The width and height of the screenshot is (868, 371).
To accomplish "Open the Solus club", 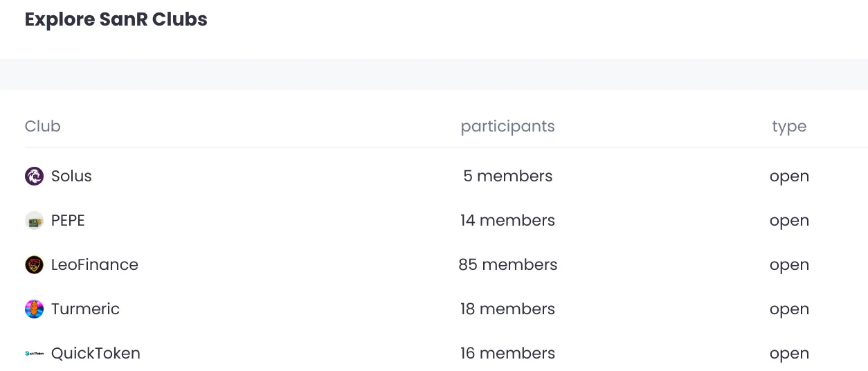I will pyautogui.click(x=71, y=176).
